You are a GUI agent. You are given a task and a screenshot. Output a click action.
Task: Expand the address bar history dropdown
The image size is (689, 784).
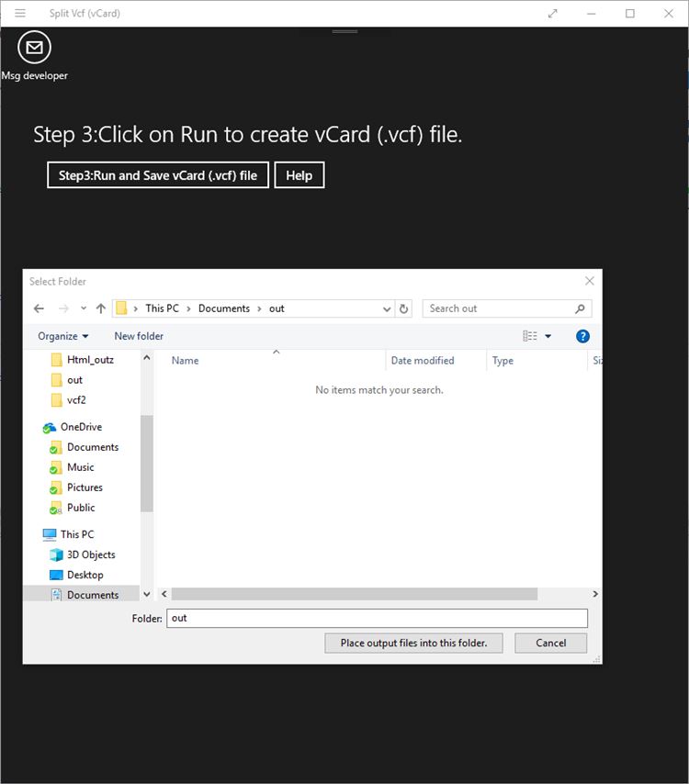coord(387,308)
